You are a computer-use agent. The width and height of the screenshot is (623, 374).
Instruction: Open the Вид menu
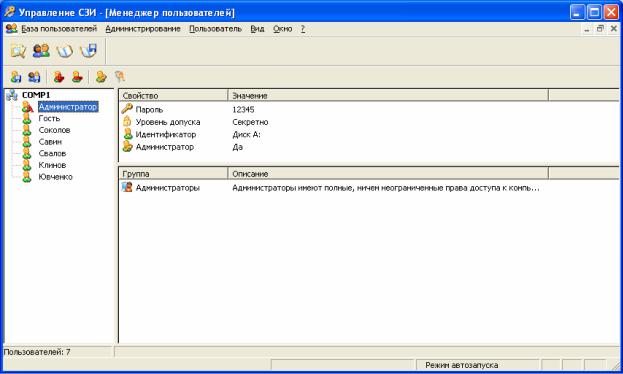coord(257,29)
